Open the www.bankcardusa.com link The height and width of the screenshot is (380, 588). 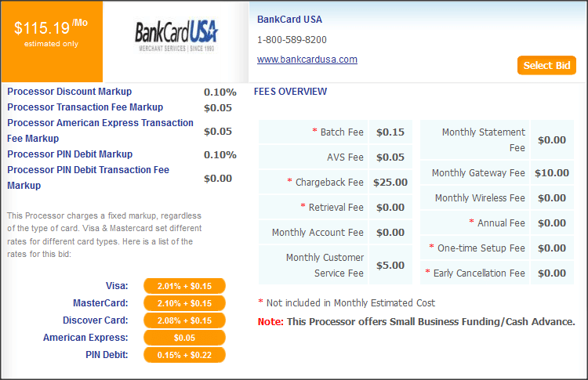(307, 60)
